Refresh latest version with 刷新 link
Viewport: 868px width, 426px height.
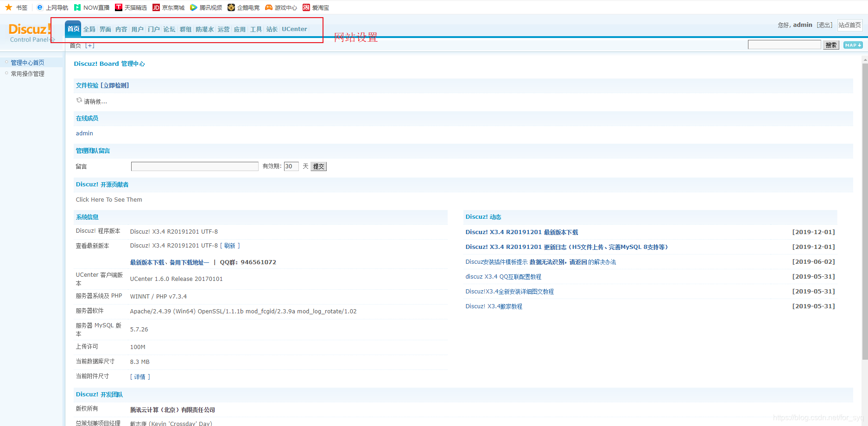point(230,245)
